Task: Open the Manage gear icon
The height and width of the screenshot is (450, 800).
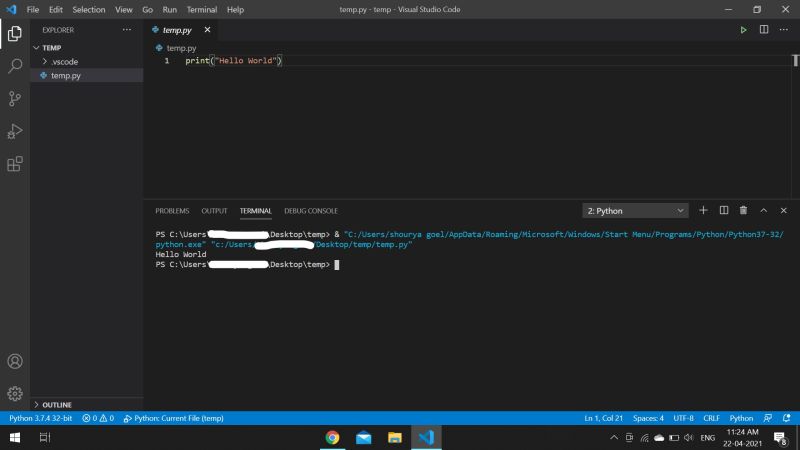Action: (15, 393)
